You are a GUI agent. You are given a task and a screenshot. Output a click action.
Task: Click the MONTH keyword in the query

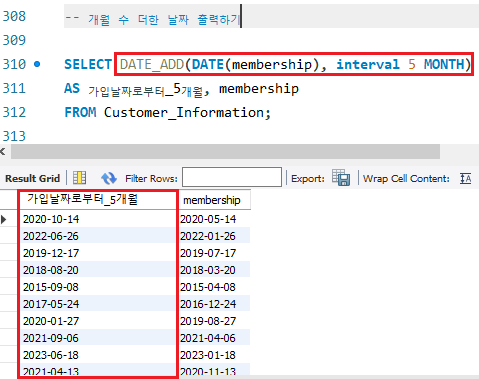coord(444,64)
